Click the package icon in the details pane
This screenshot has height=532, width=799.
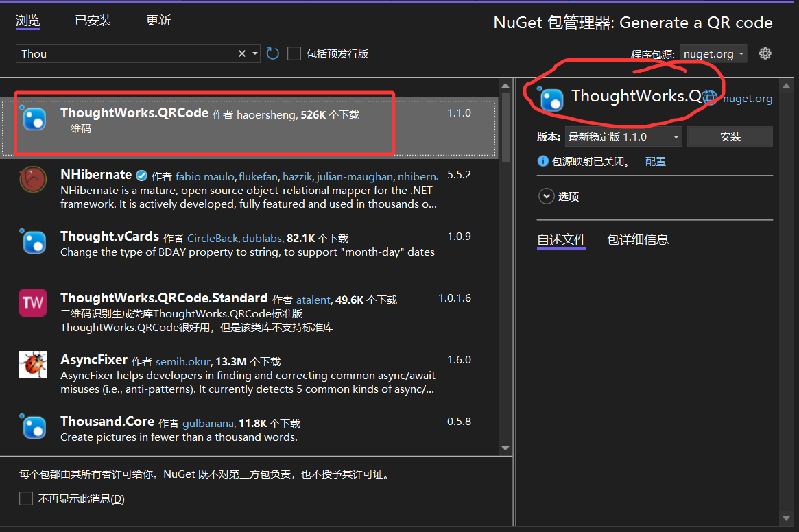click(551, 99)
